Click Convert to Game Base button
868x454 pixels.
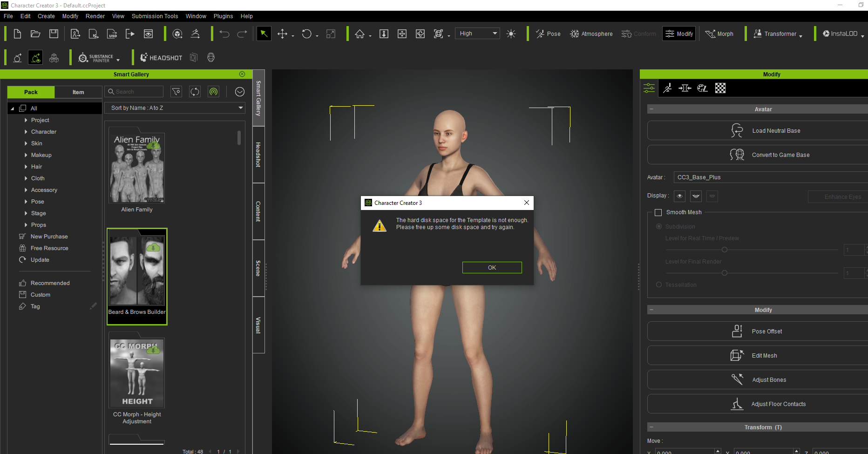click(x=757, y=155)
